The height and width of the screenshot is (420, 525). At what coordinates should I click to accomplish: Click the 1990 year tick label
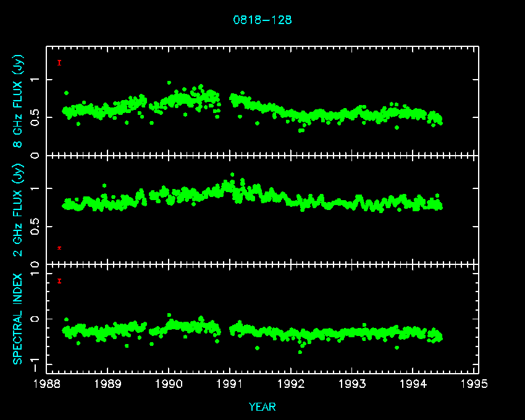pyautogui.click(x=169, y=384)
